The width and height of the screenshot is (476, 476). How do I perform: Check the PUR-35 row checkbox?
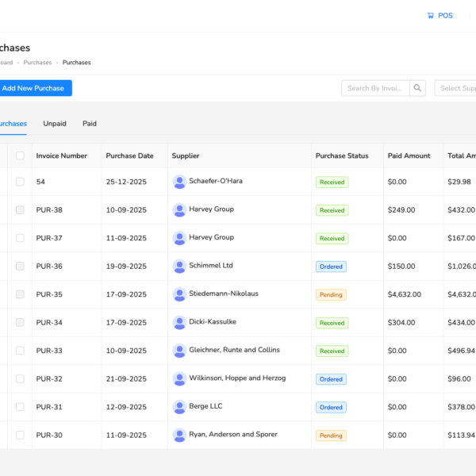point(20,294)
